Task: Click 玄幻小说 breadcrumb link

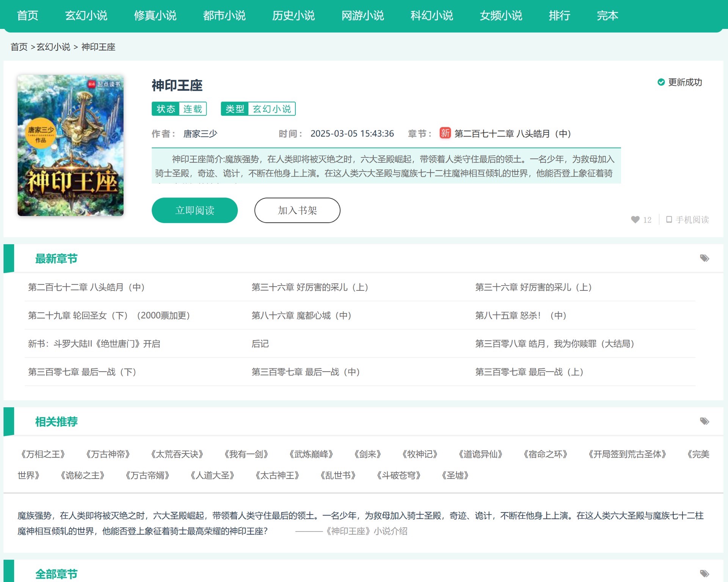Action: coord(53,47)
